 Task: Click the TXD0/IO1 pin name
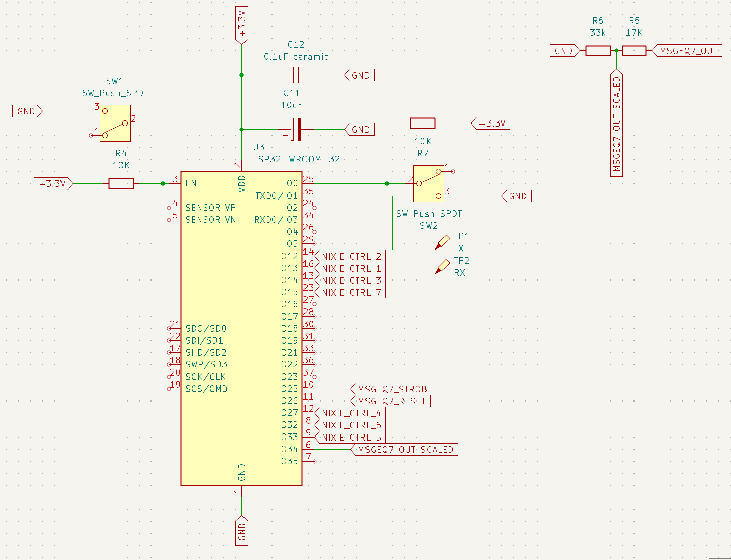click(277, 196)
